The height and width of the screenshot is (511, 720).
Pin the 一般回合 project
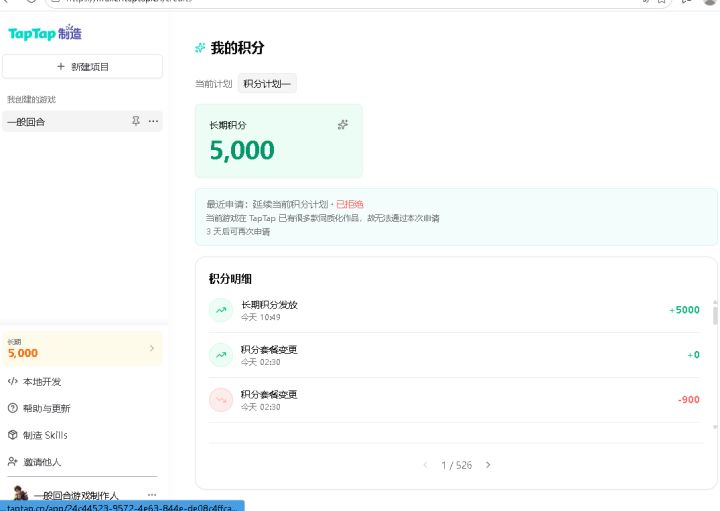pos(136,121)
